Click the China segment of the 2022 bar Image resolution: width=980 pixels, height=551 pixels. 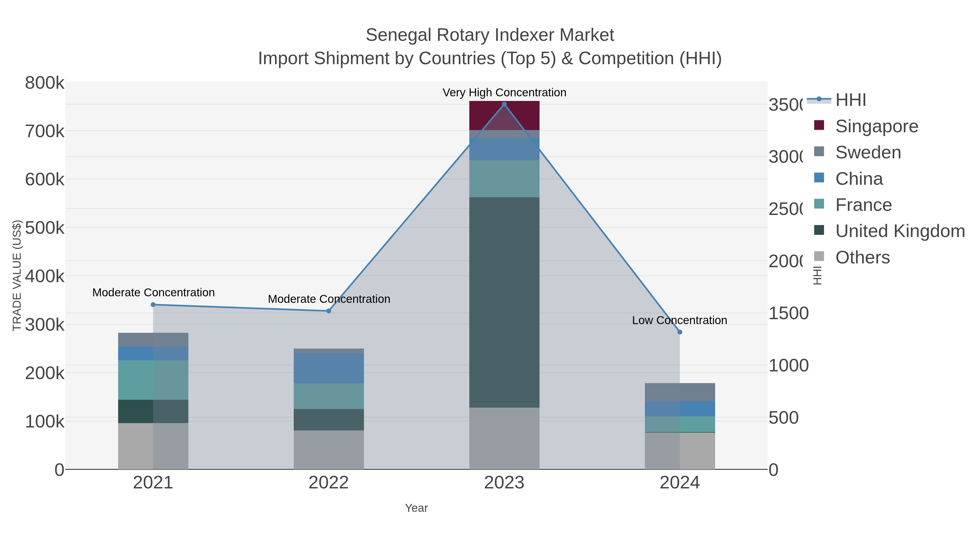[x=329, y=368]
